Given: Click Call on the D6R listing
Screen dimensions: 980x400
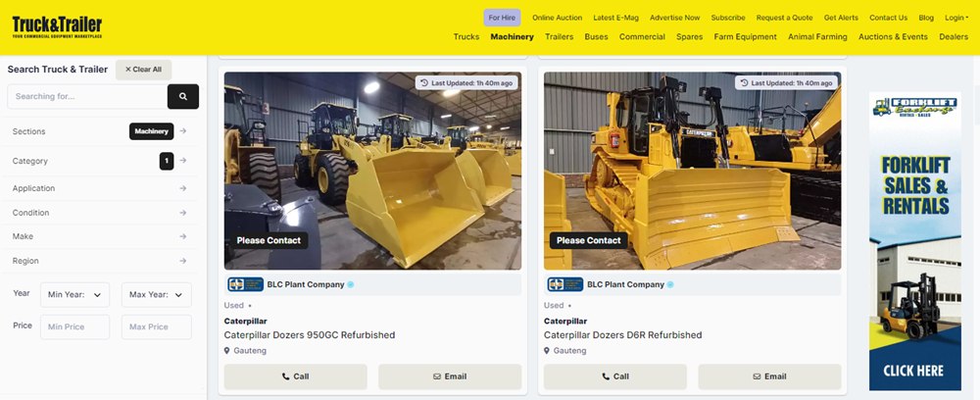Looking at the screenshot, I should [615, 376].
